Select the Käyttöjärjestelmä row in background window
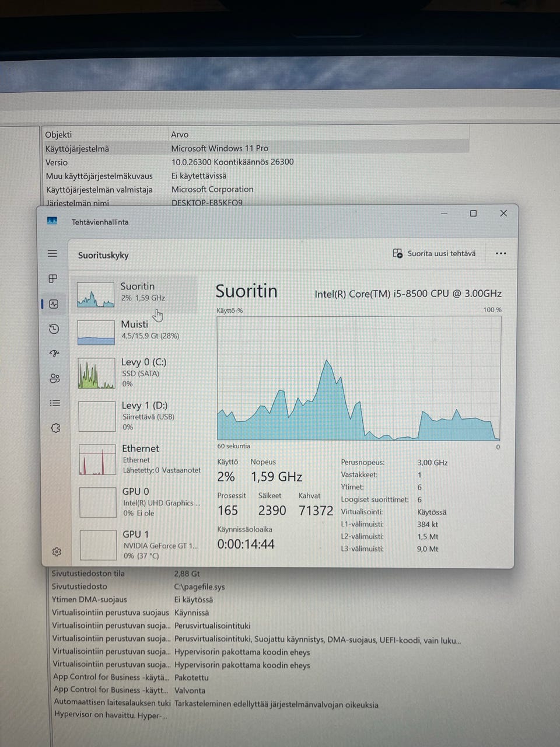The height and width of the screenshot is (747, 560). pos(257,148)
